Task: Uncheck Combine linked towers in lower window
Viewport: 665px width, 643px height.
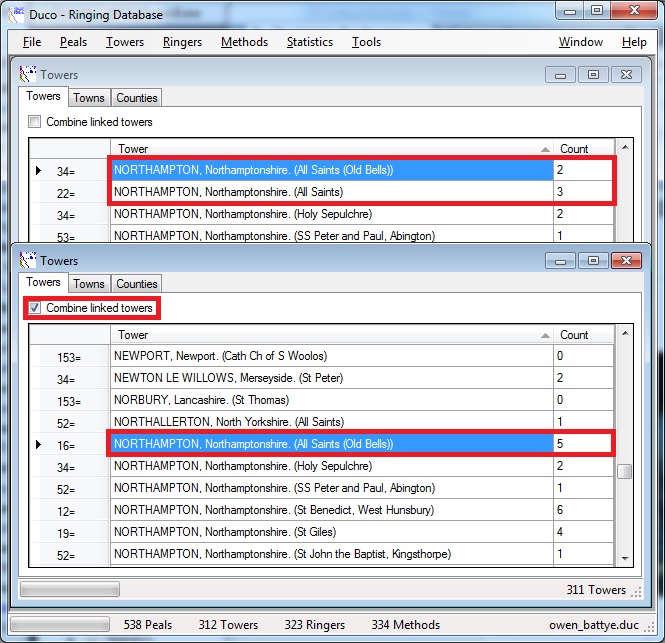Action: coord(35,308)
